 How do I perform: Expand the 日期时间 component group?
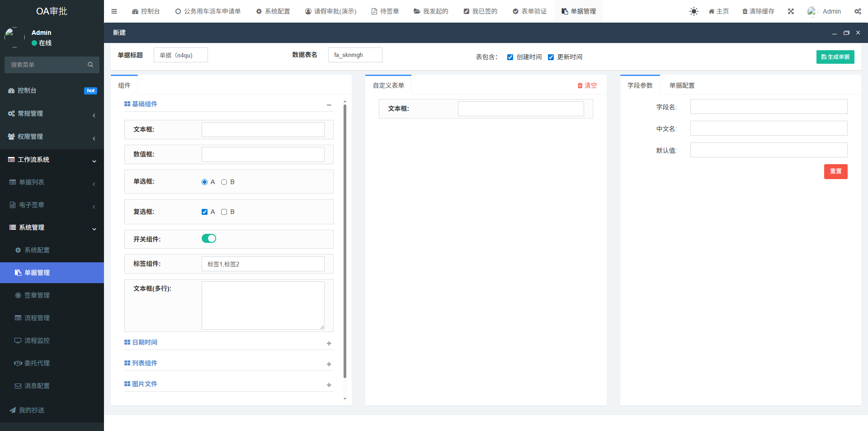click(329, 343)
